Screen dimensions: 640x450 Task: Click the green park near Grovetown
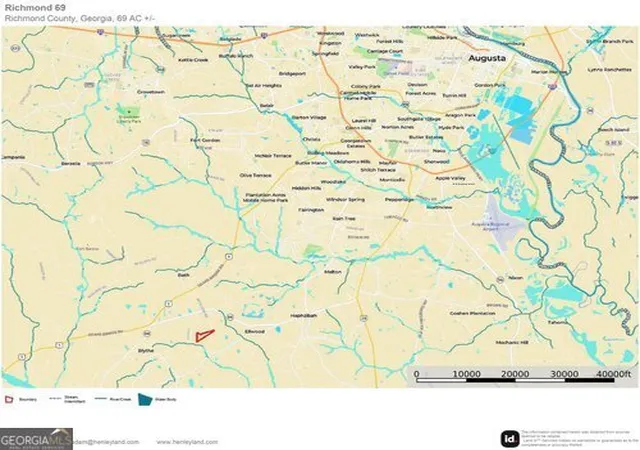pos(129,111)
